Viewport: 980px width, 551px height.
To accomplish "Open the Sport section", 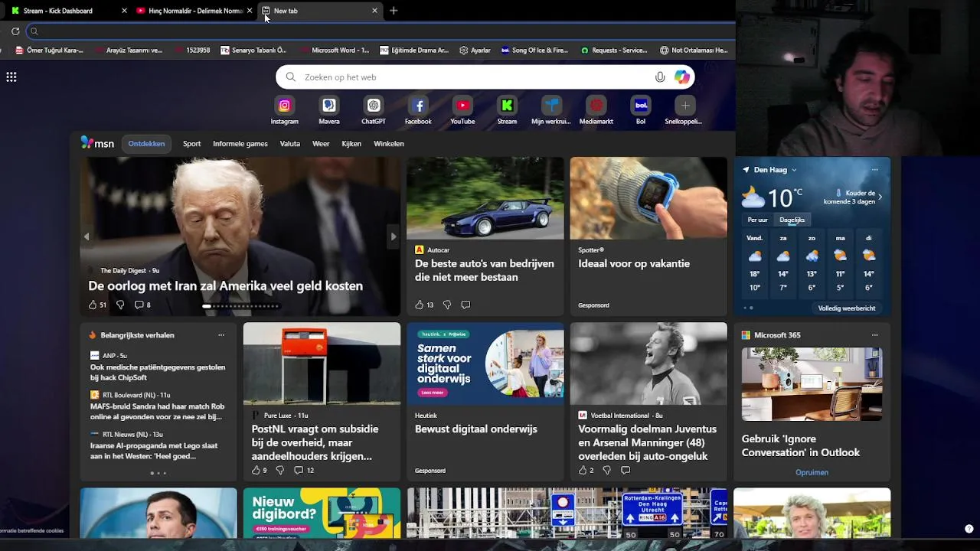I will [x=191, y=144].
